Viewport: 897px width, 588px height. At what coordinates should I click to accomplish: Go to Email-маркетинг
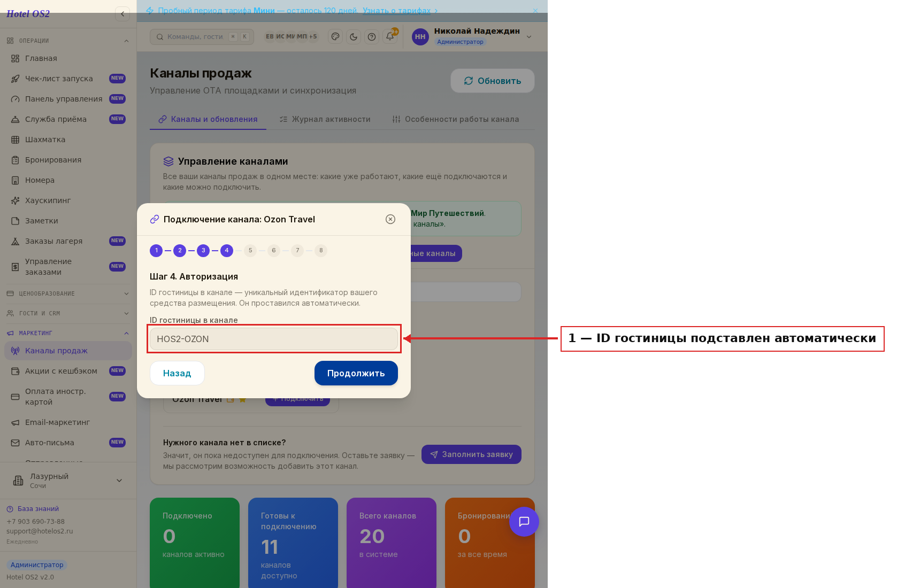coord(68,422)
